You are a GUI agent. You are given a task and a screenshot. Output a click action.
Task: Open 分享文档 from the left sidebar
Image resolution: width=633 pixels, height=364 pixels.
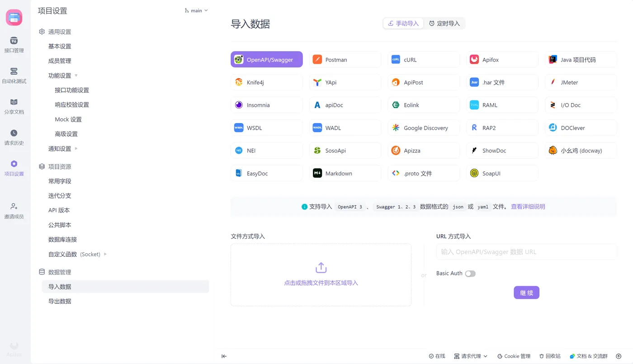point(14,106)
